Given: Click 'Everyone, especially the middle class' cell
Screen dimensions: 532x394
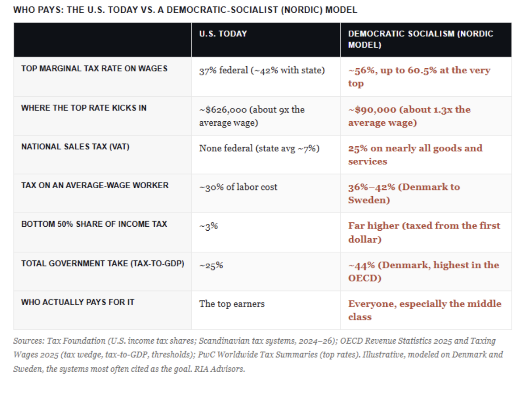Looking at the screenshot, I should coord(425,310).
